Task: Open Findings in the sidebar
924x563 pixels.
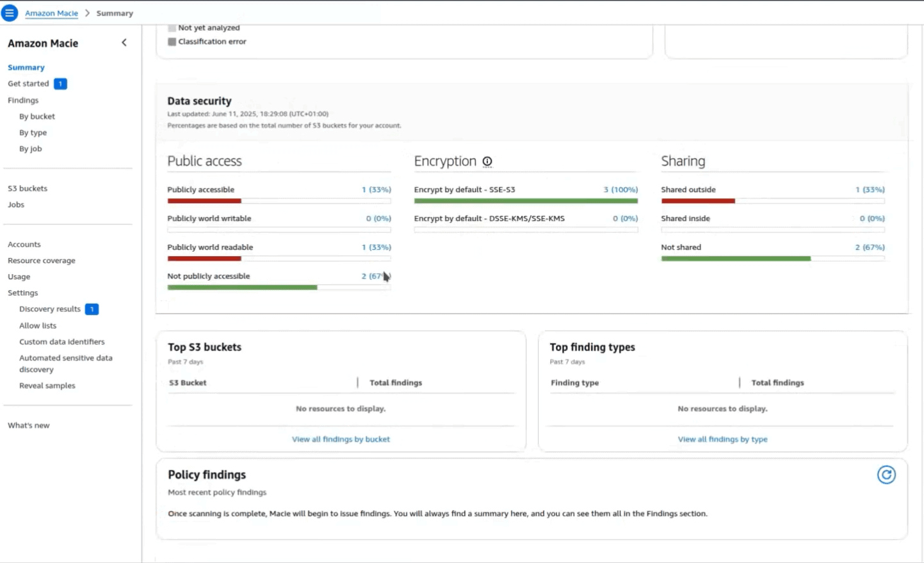Action: click(23, 101)
